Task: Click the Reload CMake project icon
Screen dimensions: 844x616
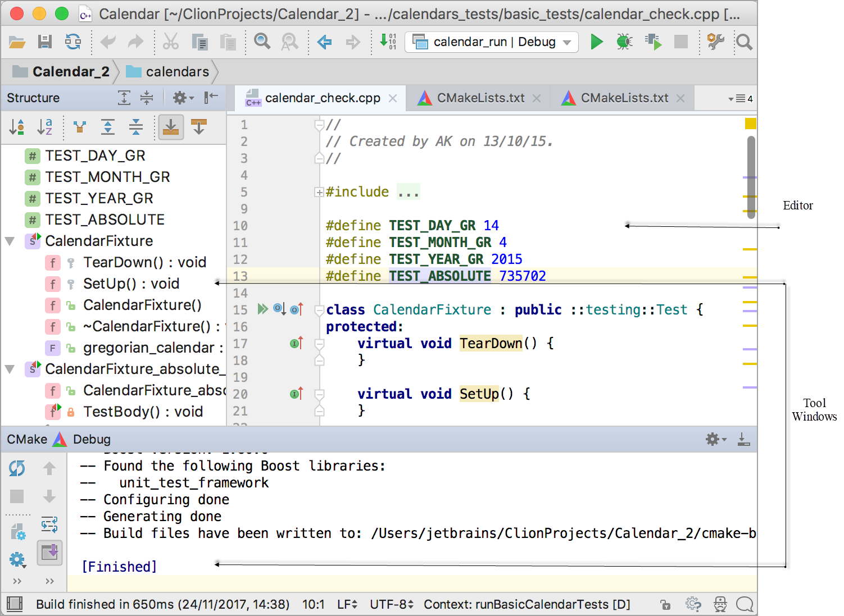Action: coord(17,468)
